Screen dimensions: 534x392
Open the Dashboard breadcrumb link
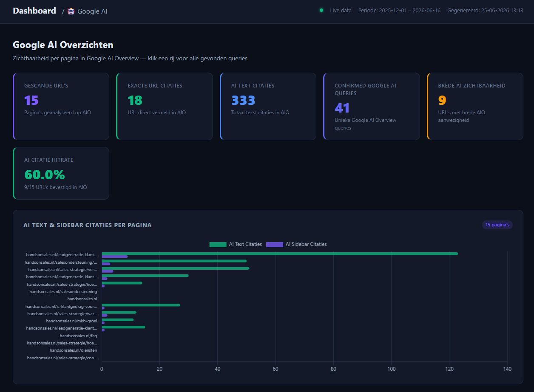pyautogui.click(x=34, y=11)
